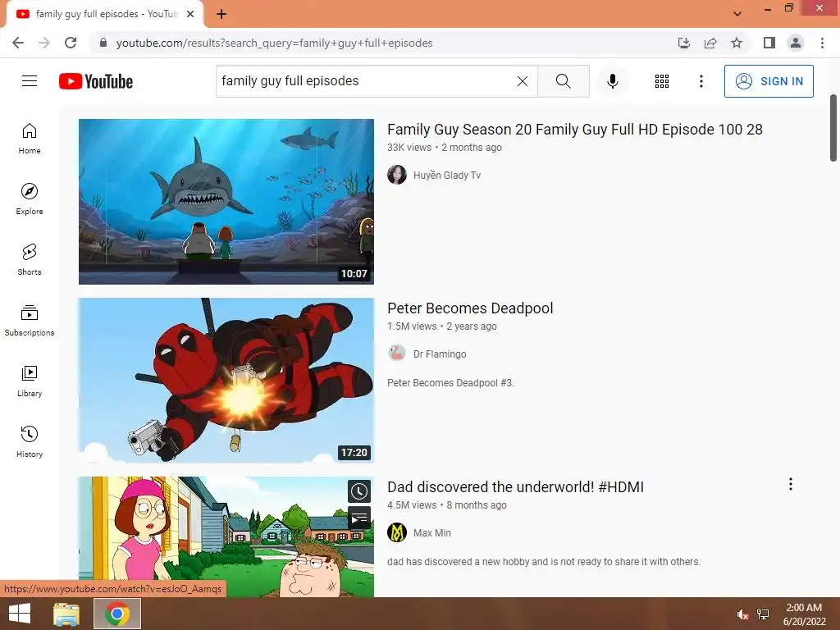Viewport: 840px width, 630px height.
Task: Close the YouTube tab
Action: coord(190,14)
